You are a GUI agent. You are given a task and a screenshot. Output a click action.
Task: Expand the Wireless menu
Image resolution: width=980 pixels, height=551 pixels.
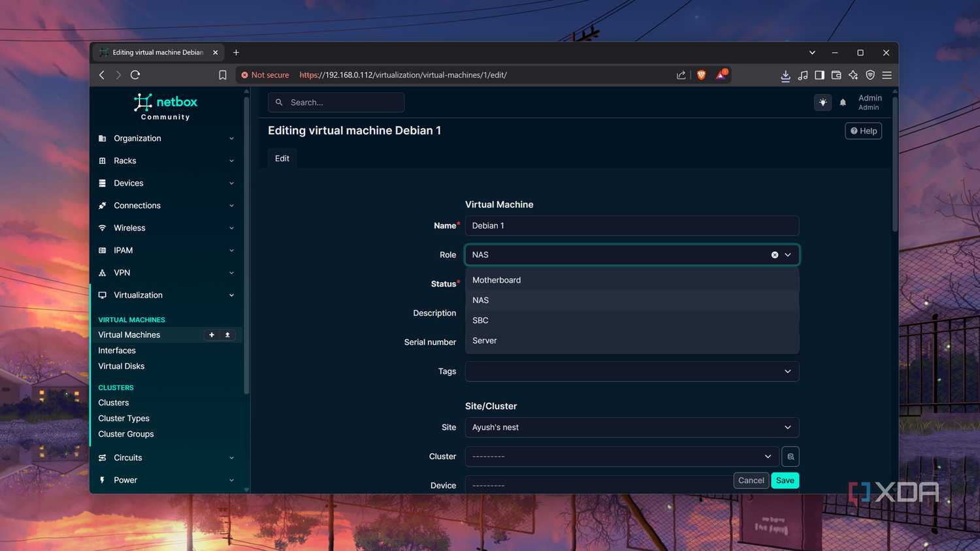(167, 228)
